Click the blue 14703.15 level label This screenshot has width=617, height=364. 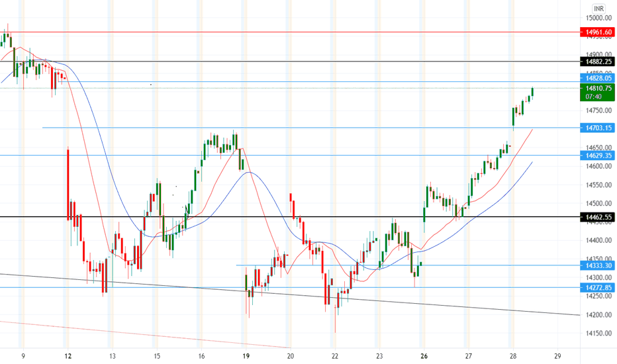click(598, 128)
